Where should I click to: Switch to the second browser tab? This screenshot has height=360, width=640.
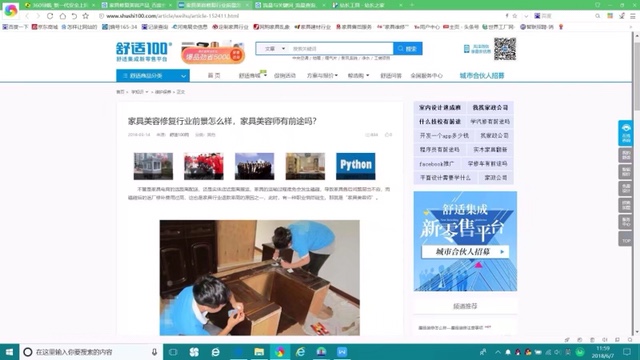tap(137, 5)
